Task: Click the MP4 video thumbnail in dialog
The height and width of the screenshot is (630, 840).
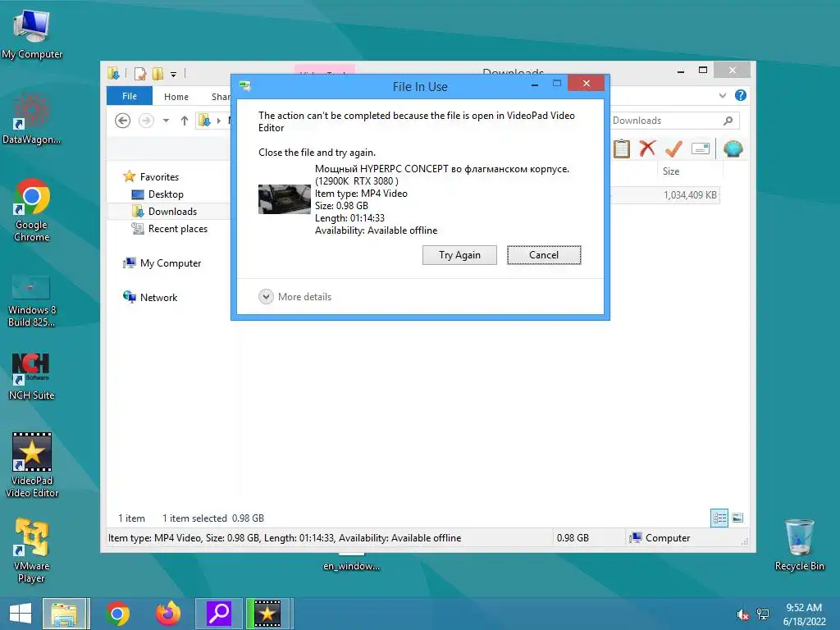Action: [285, 199]
